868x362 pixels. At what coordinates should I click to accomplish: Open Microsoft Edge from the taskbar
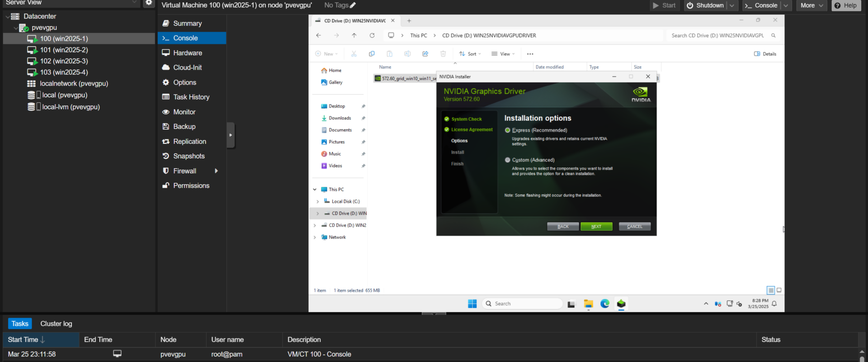click(x=605, y=304)
